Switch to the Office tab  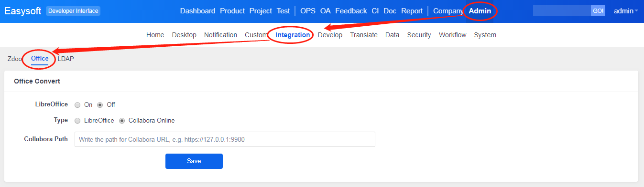click(x=40, y=59)
